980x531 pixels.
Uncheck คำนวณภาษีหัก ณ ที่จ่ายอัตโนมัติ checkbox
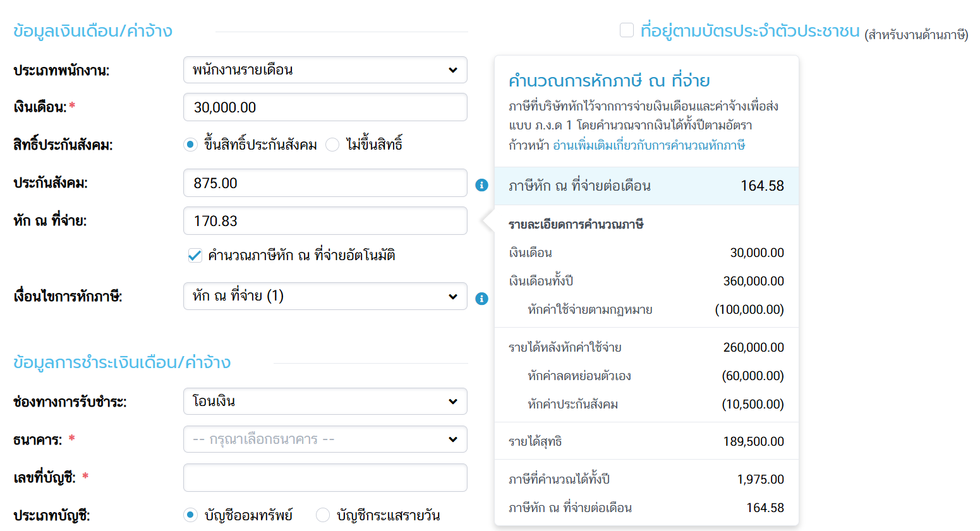coord(195,256)
